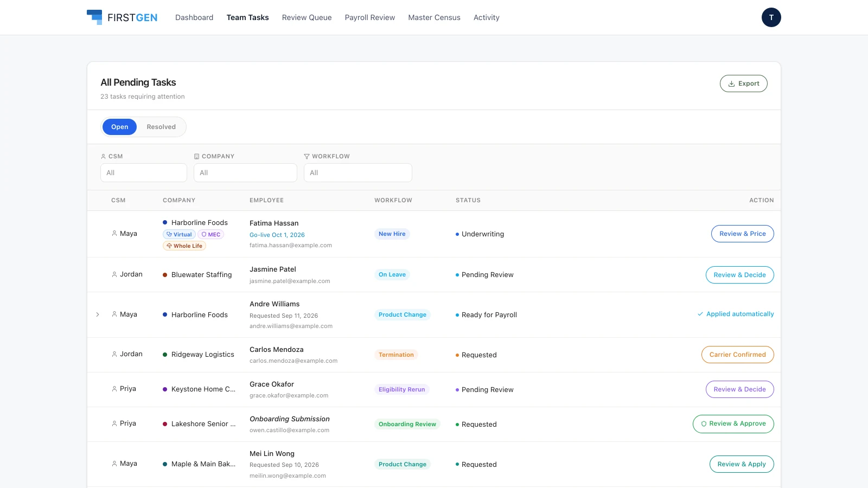Click the EMPLOYEE column header
Image resolution: width=868 pixels, height=488 pixels.
[x=266, y=200]
